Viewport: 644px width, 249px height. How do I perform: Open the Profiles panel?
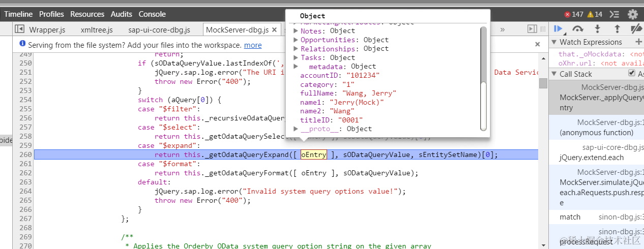click(51, 14)
